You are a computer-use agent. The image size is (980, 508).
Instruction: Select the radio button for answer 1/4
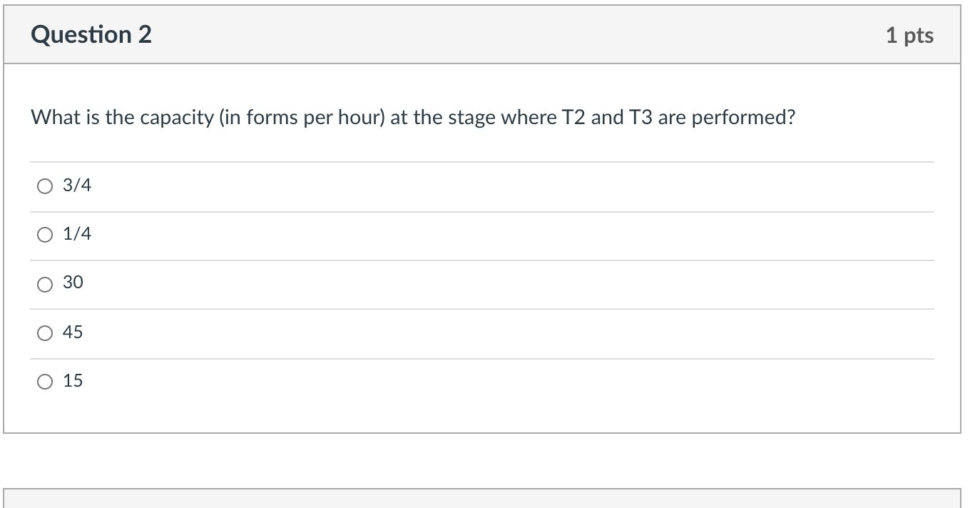[44, 234]
